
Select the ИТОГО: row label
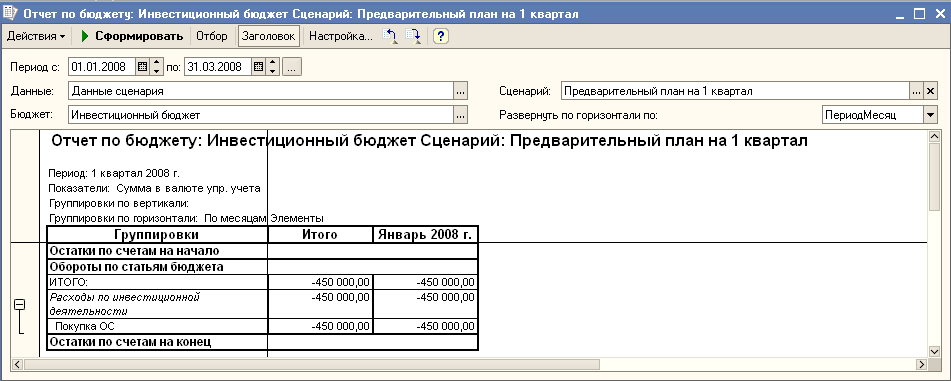coord(68,282)
